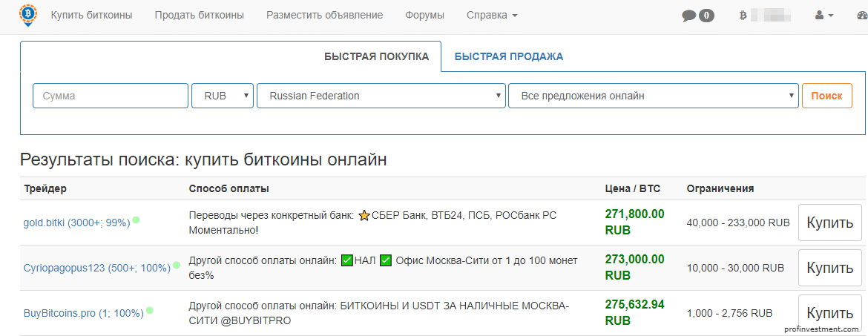
Task: Click green online status dot next to BuyBitcoins.pro
Action: point(150,311)
